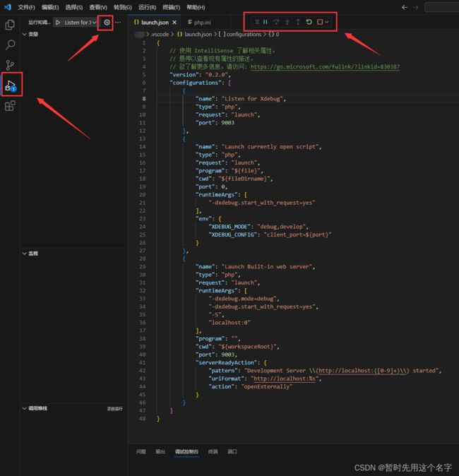Switch to the 问题 panel tab
459x476 pixels.
click(x=141, y=451)
